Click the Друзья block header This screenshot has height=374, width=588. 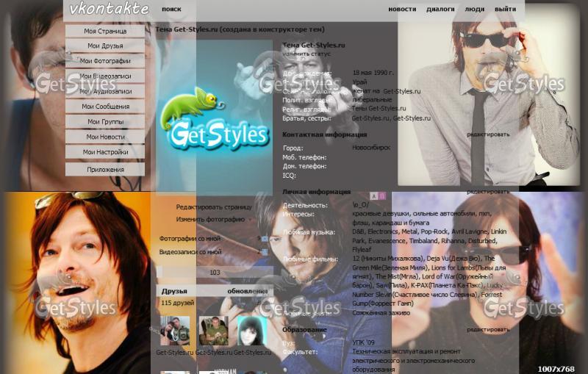coord(174,291)
